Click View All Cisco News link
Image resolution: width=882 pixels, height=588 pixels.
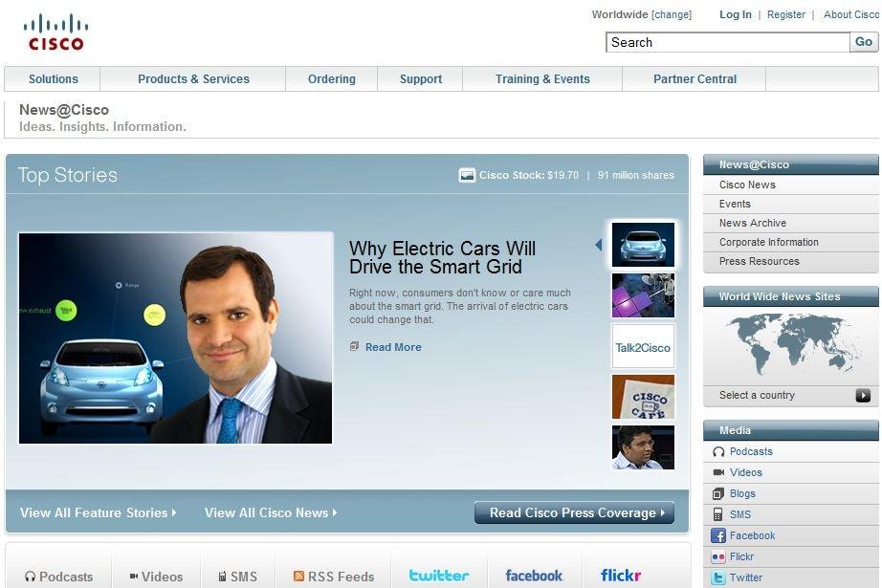click(x=271, y=512)
